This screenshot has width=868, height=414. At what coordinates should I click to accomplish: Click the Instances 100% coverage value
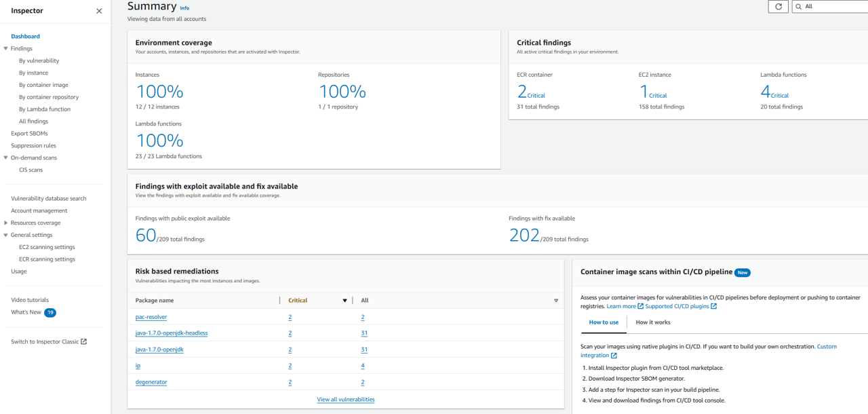click(159, 91)
